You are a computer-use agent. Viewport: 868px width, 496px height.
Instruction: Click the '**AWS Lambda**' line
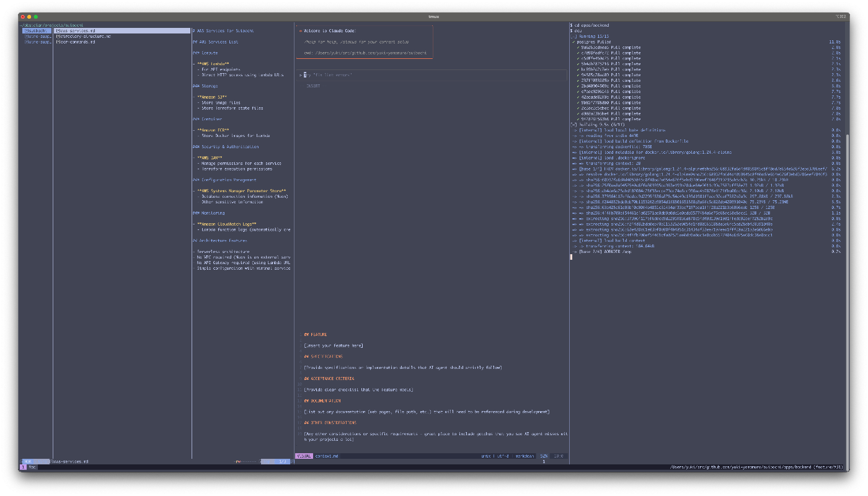coord(211,64)
